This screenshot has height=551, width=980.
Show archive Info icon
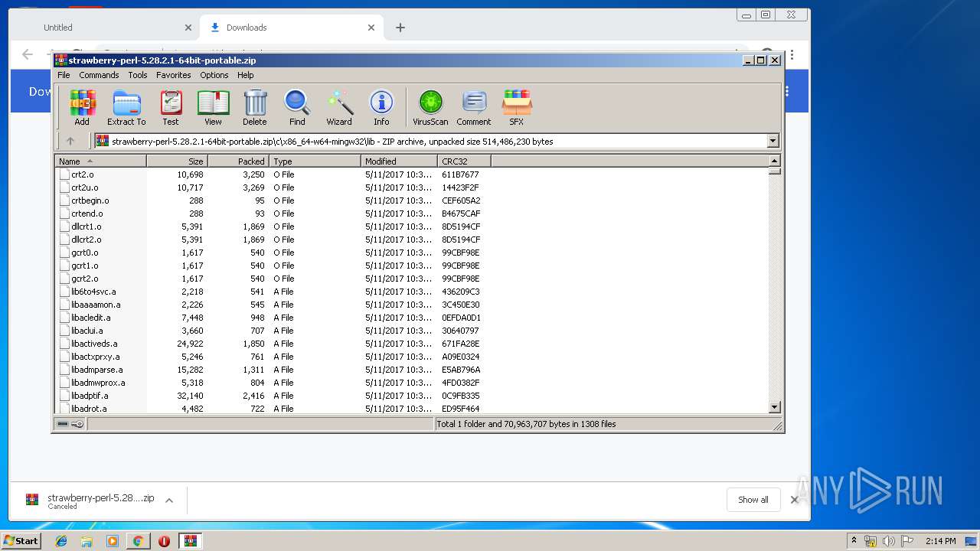[x=381, y=107]
